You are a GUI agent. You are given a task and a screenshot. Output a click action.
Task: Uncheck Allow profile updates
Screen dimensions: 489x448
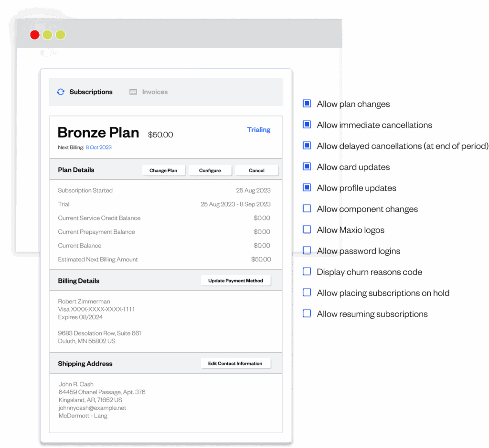coord(307,188)
